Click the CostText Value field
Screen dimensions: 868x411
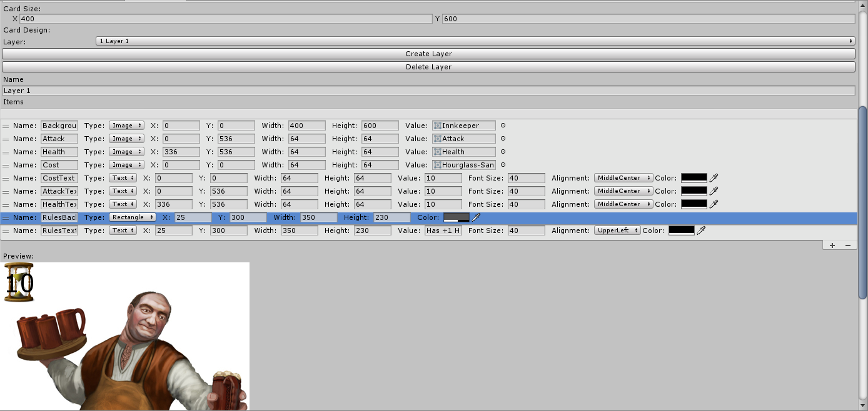[x=443, y=178]
